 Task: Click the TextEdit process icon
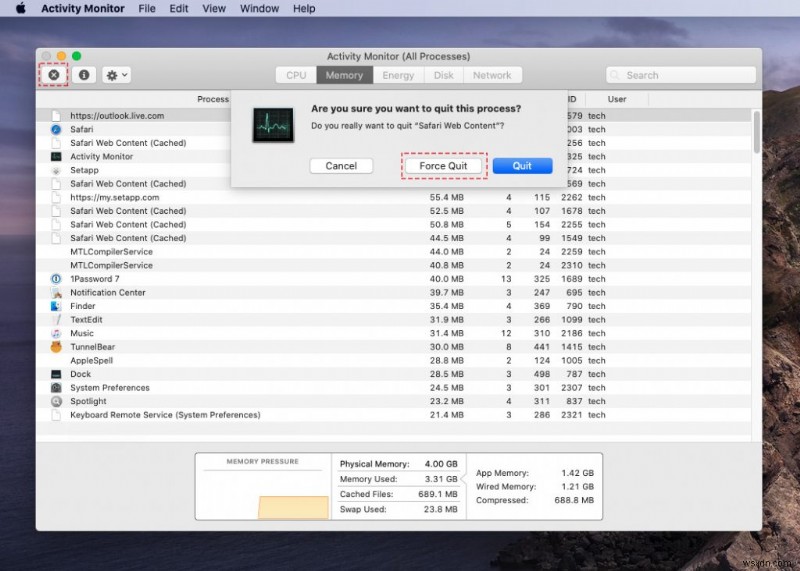[x=56, y=320]
